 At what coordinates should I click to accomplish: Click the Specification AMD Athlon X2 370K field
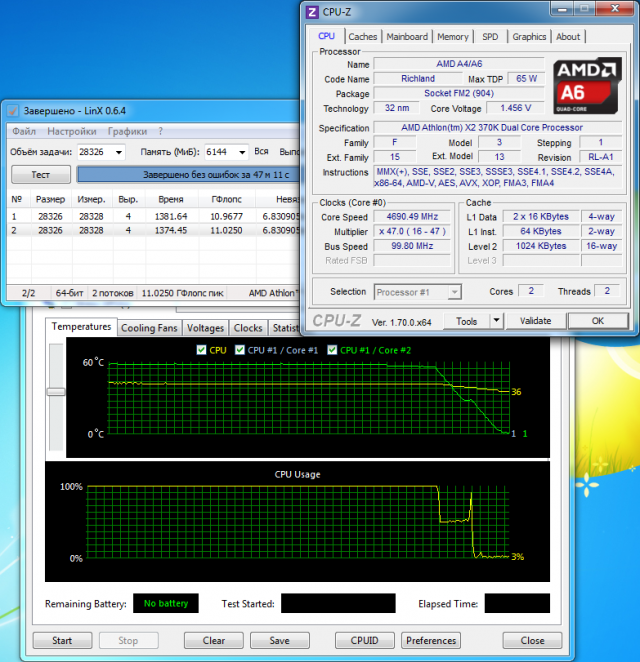tap(498, 128)
